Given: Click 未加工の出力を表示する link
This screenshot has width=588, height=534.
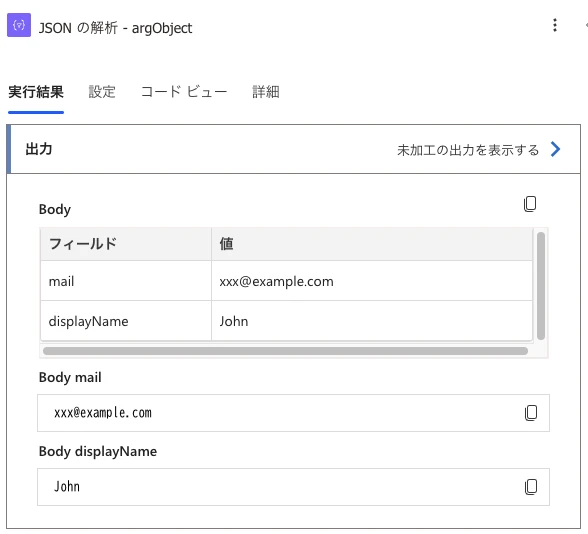Looking at the screenshot, I should (468, 150).
